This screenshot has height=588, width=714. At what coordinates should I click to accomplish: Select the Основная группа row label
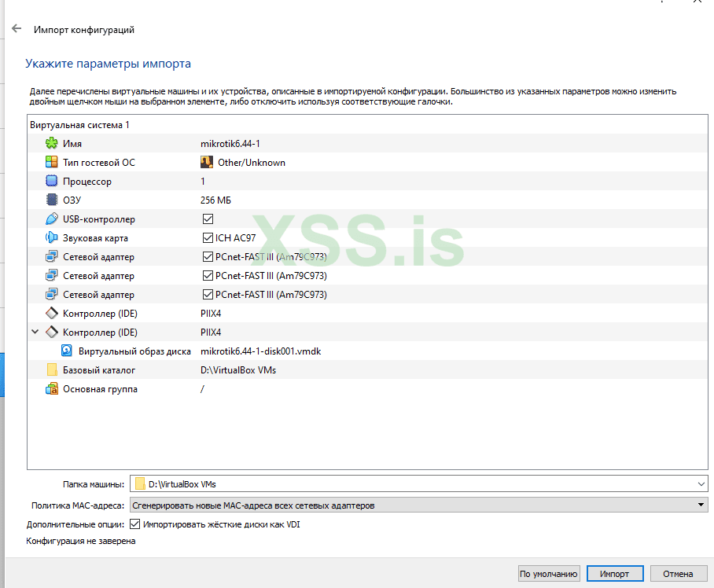click(x=100, y=389)
